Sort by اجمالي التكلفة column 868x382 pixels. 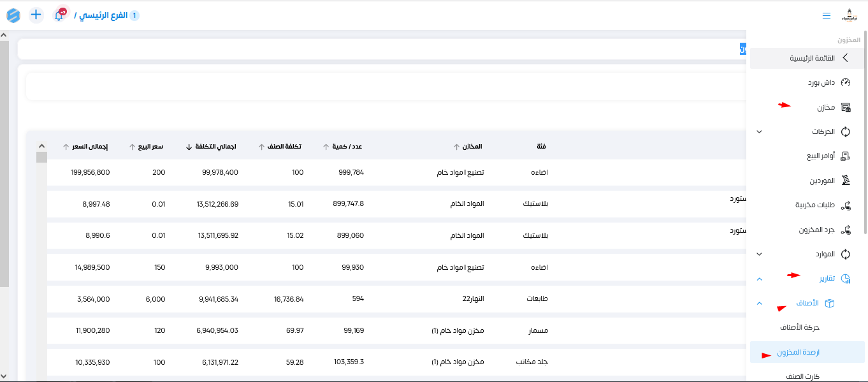point(214,146)
